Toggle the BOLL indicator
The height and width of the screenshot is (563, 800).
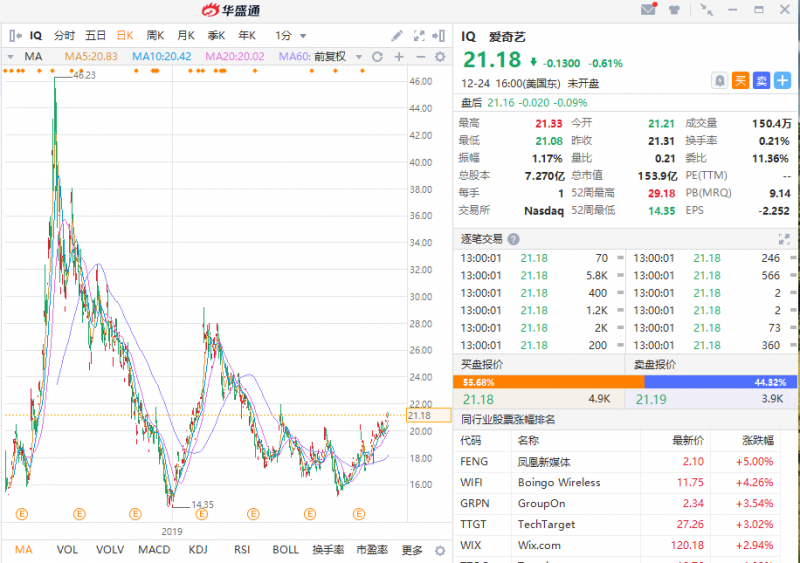coord(285,550)
